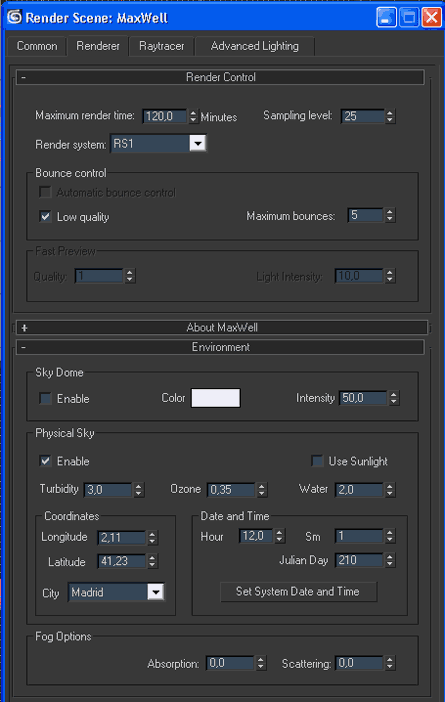Viewport: 445px width, 702px height.
Task: Disable the Physical Sky Enable checkbox
Action: [45, 461]
